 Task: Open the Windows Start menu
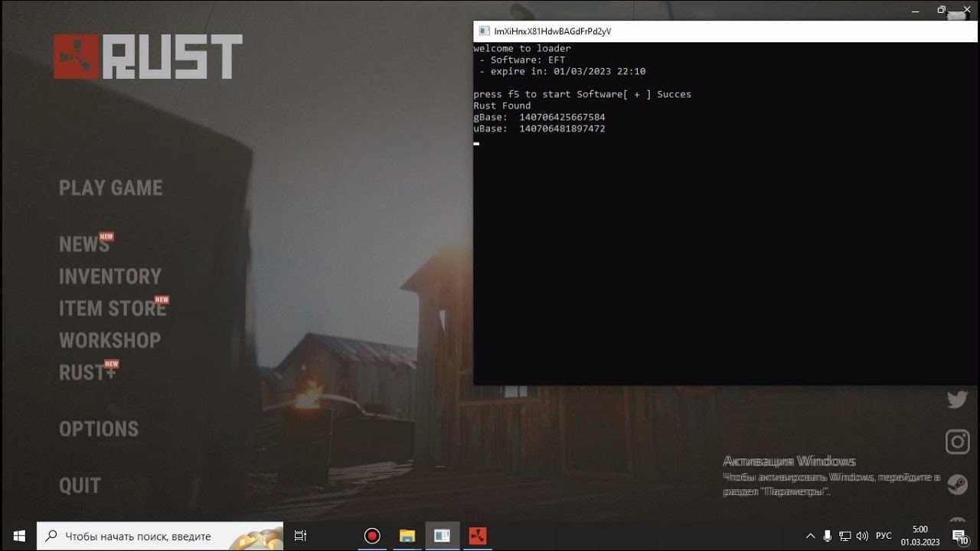click(18, 536)
